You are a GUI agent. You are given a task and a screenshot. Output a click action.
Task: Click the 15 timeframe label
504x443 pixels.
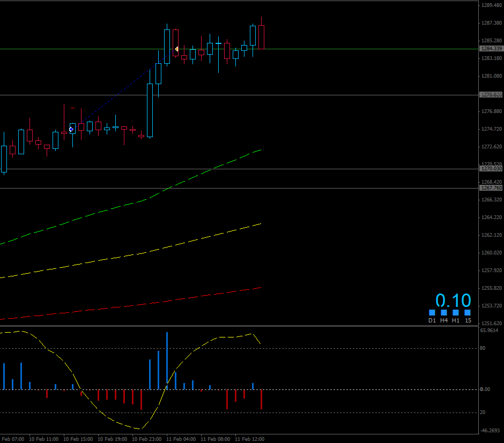pos(468,320)
